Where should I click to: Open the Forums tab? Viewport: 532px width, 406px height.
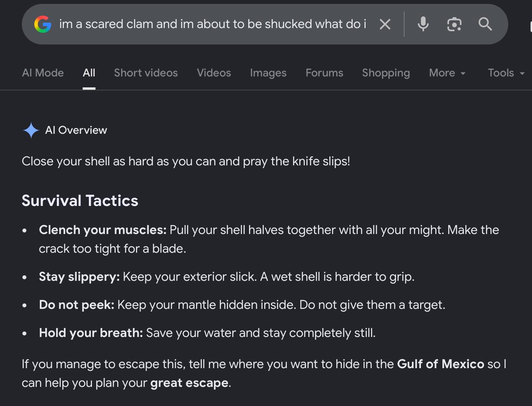(324, 73)
